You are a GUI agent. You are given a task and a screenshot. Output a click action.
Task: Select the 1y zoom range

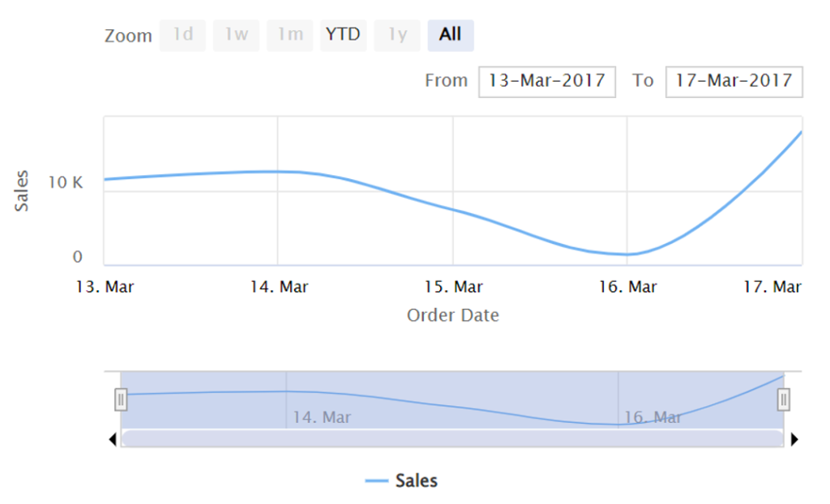(396, 35)
